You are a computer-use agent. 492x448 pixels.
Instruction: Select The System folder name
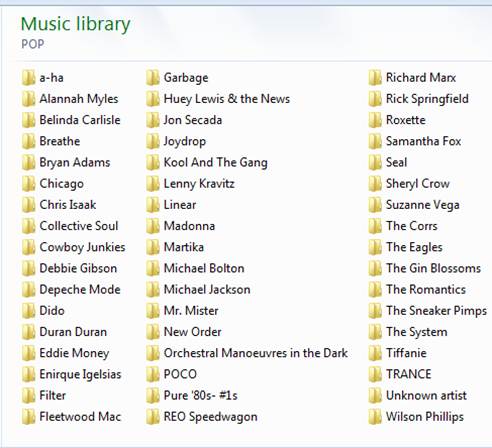click(417, 332)
